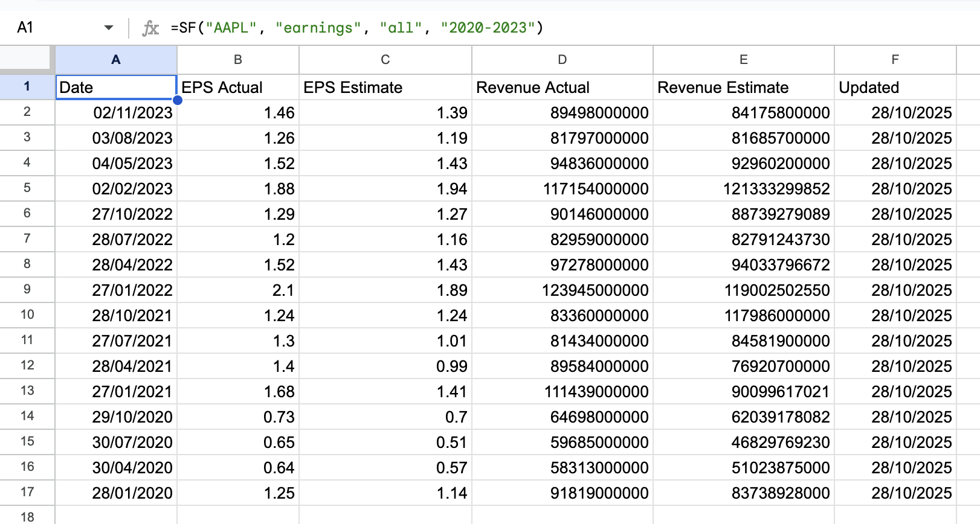Select EPS Actual value 0.73

238,417
